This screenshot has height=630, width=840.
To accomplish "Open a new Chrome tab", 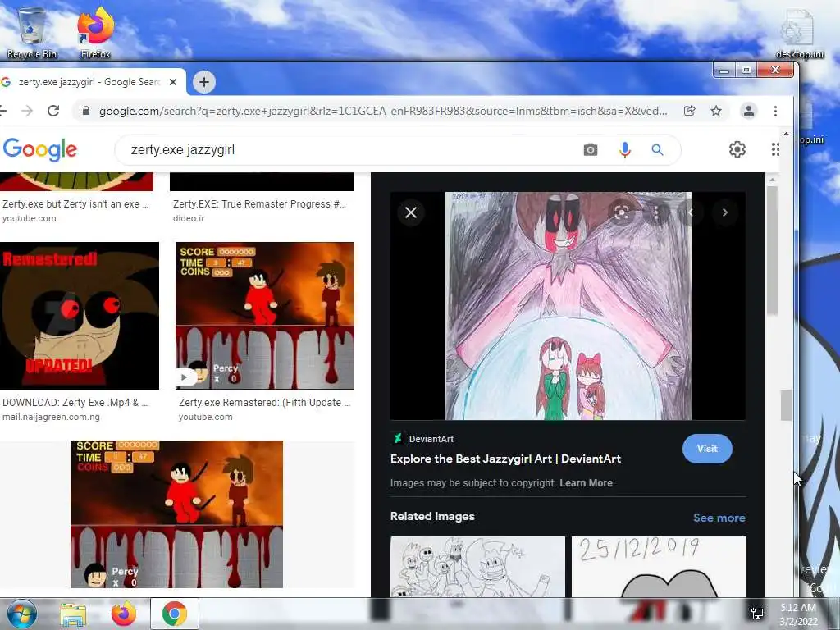I will click(203, 82).
